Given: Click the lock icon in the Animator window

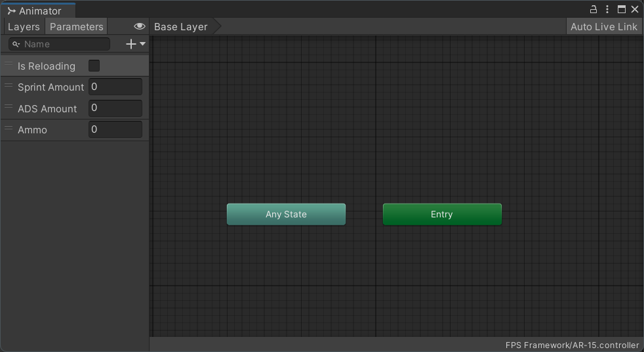Looking at the screenshot, I should [x=594, y=9].
